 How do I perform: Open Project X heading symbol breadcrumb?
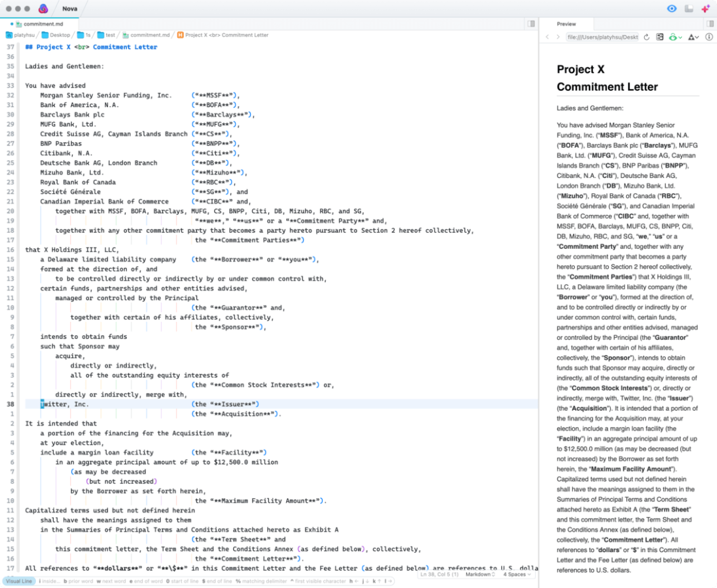[x=222, y=35]
